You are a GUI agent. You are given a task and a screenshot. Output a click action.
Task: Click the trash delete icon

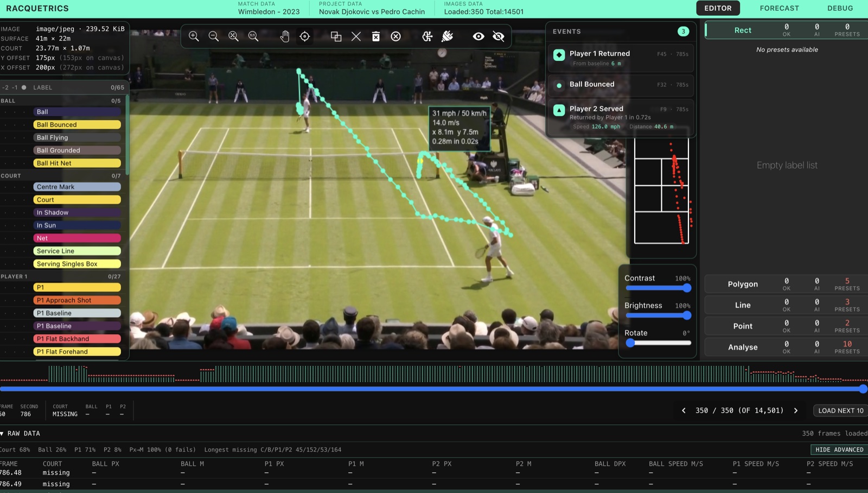[376, 36]
